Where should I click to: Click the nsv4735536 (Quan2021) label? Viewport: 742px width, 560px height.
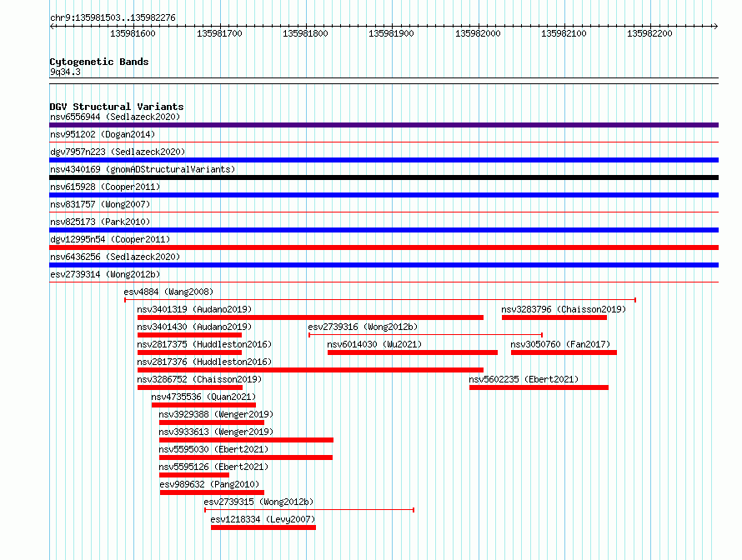[x=203, y=397]
